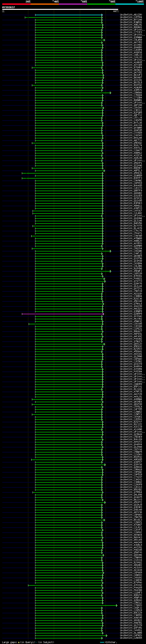The width and height of the screenshot is (146, 644).
Task: Click the arrowhead ending the A5EWF2 alignment
Action: 111,271
